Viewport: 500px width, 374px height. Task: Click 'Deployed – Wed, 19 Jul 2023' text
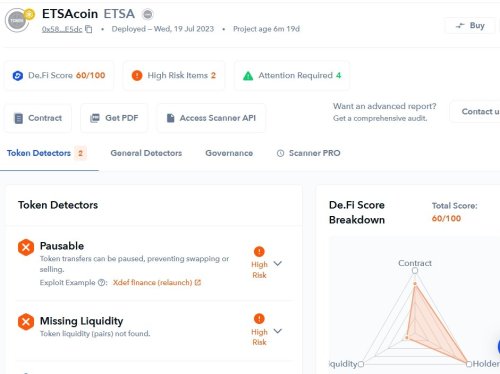pyautogui.click(x=163, y=29)
